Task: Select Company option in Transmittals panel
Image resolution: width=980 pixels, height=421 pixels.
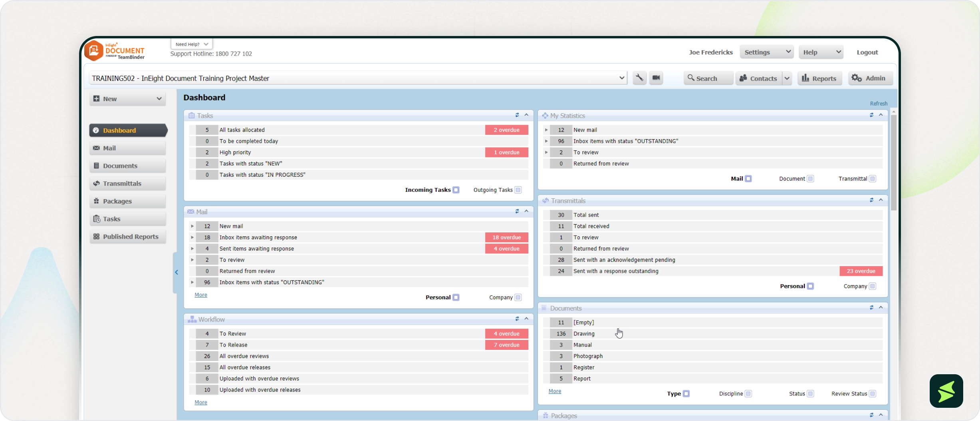Action: pos(873,286)
